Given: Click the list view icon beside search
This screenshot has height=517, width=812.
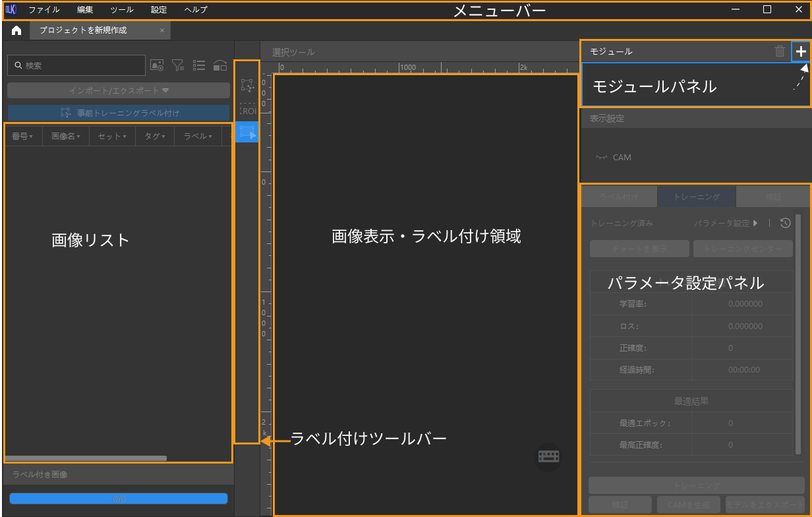Looking at the screenshot, I should click(199, 65).
